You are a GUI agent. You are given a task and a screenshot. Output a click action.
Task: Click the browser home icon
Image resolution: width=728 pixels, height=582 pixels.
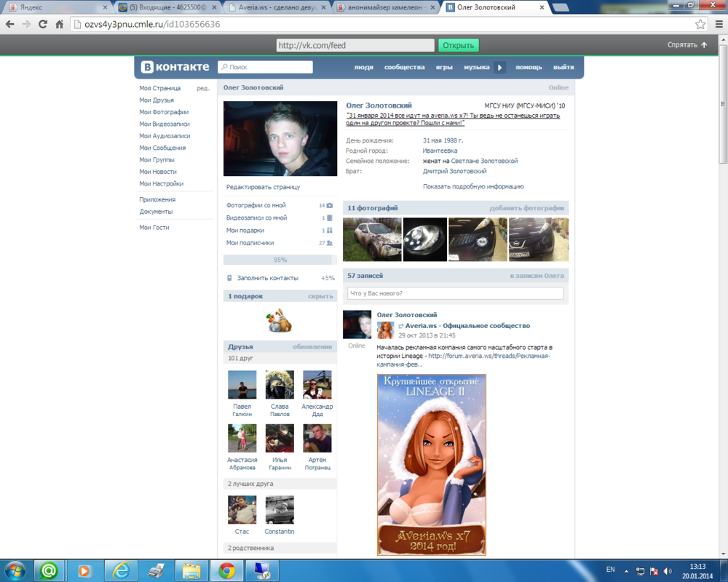(60, 24)
